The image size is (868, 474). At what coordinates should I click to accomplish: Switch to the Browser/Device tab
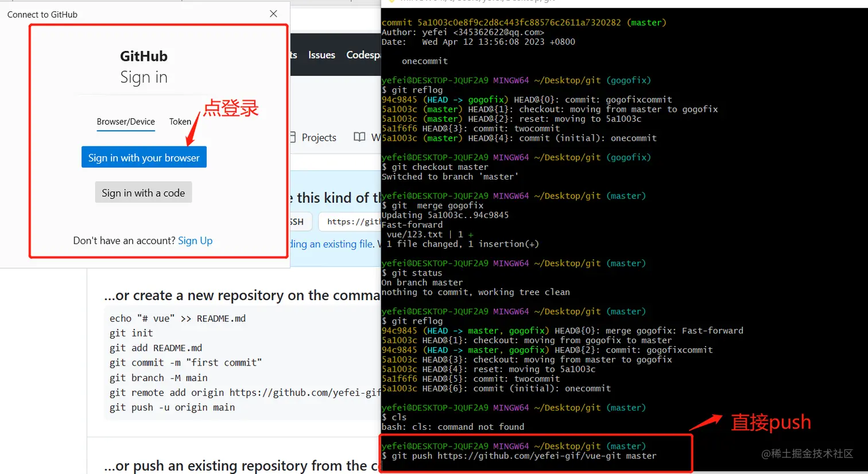(126, 122)
